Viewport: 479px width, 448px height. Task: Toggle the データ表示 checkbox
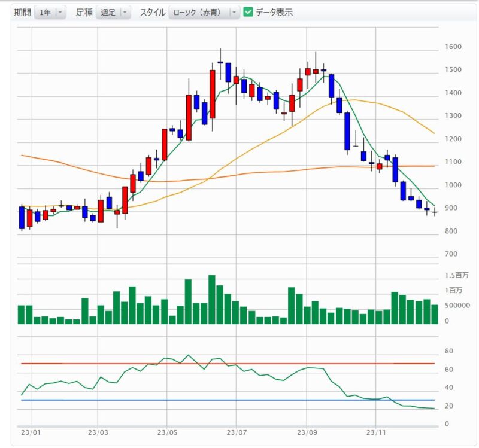248,12
